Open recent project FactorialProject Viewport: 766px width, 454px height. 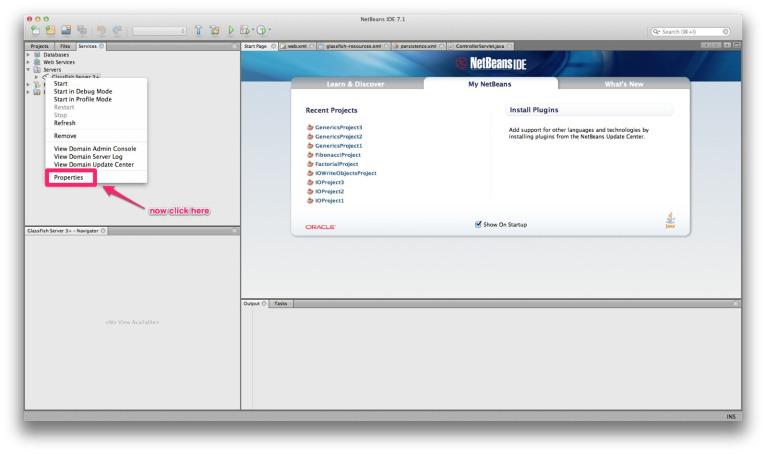point(337,164)
